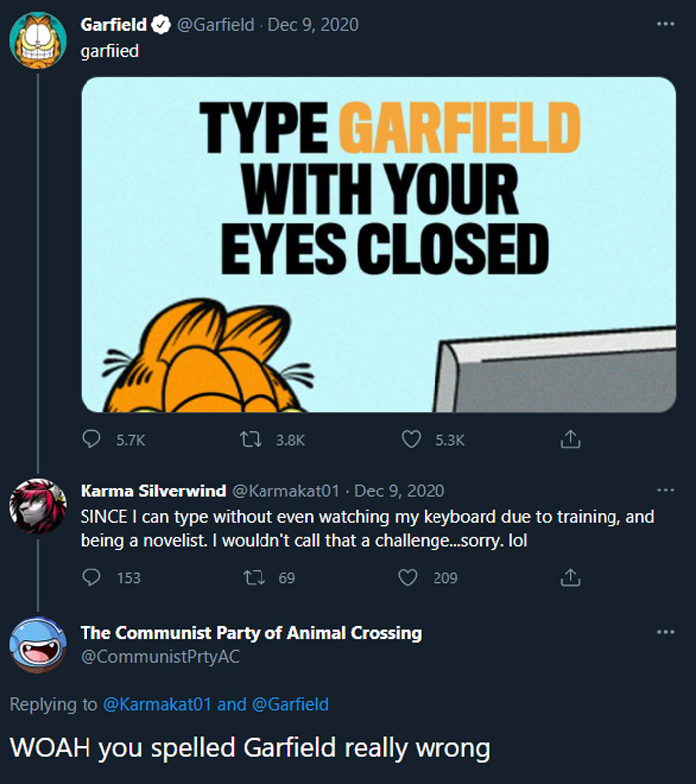Viewport: 696px width, 784px height.
Task: Share the Garfield tweet
Action: [570, 439]
